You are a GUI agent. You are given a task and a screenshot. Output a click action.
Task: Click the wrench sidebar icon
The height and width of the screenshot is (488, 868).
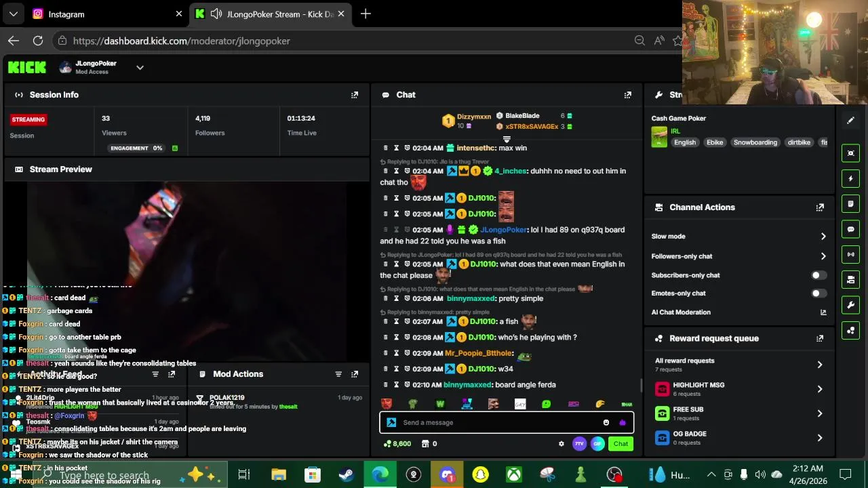tap(851, 305)
